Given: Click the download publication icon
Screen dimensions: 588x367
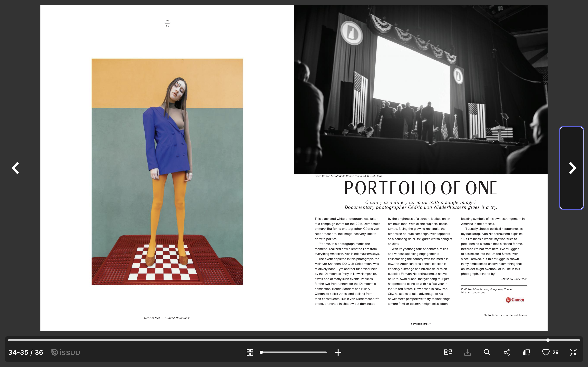Looking at the screenshot, I should pos(467,352).
